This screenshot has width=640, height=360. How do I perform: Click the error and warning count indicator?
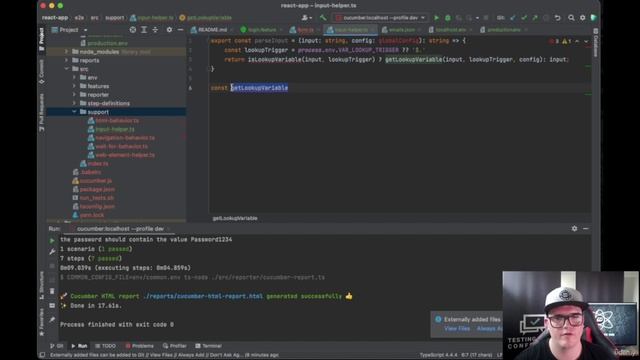pyautogui.click(x=561, y=41)
